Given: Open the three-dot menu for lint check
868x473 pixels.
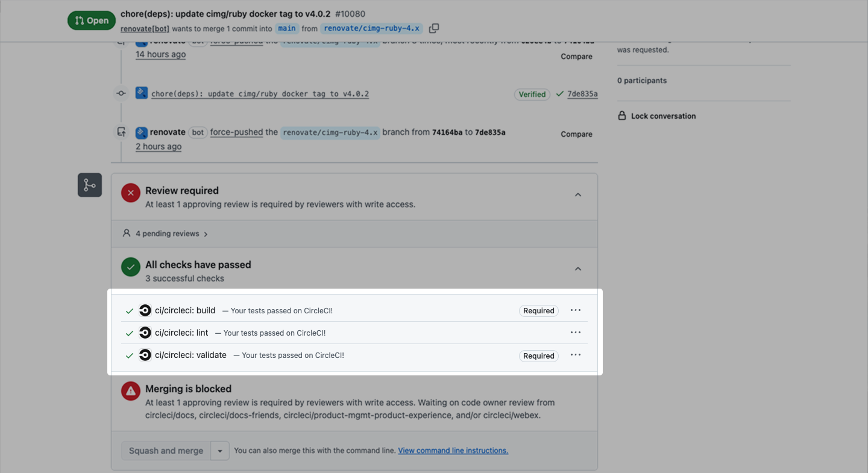Looking at the screenshot, I should pyautogui.click(x=576, y=333).
